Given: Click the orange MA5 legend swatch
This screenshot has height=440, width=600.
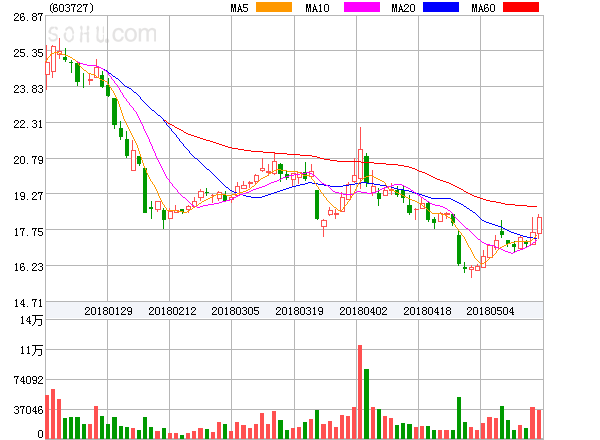Looking at the screenshot, I should click(274, 7).
